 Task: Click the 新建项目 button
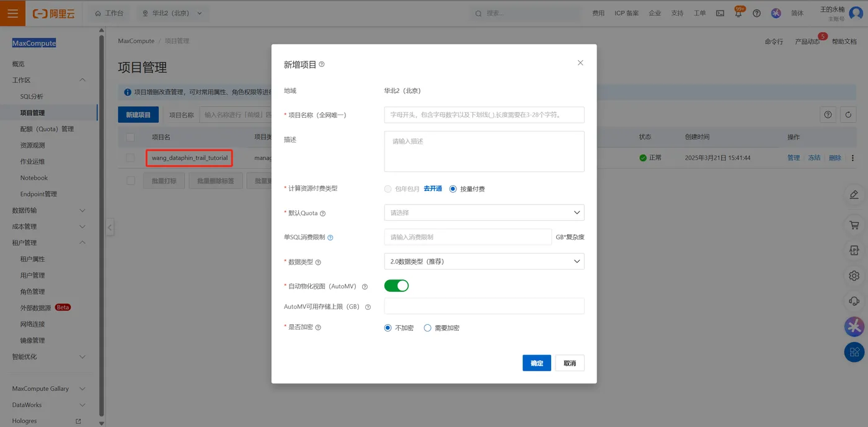[138, 115]
